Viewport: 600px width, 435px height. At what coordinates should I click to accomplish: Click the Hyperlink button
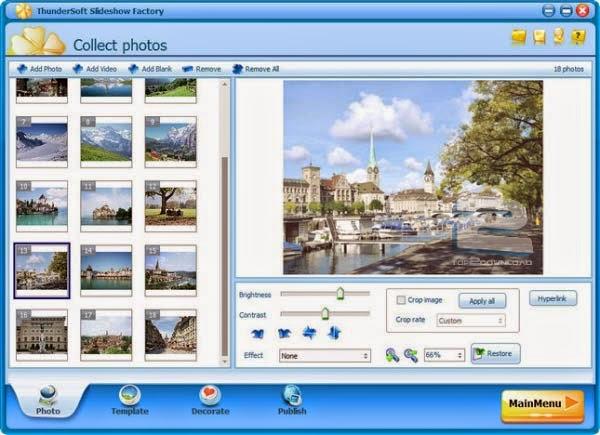(553, 299)
